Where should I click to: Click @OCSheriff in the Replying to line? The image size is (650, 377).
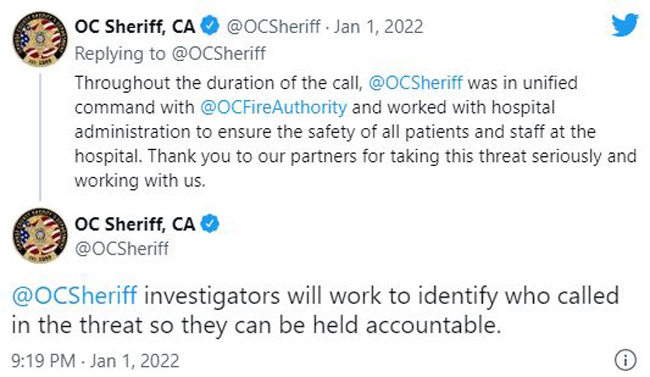pos(218,54)
